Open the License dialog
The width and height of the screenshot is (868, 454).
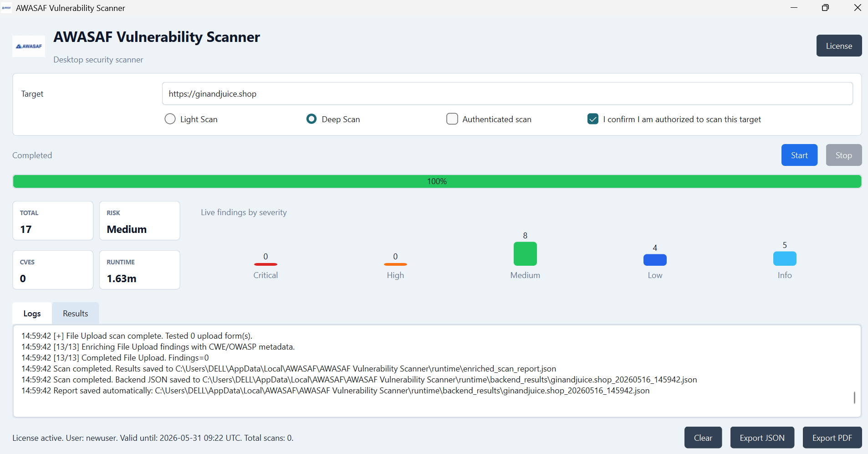(839, 46)
